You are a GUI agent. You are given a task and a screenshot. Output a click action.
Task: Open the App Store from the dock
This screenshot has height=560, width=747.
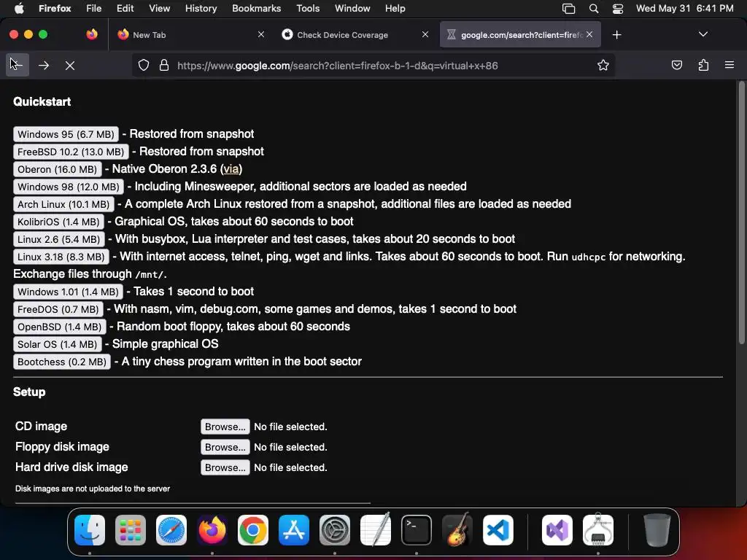[294, 530]
